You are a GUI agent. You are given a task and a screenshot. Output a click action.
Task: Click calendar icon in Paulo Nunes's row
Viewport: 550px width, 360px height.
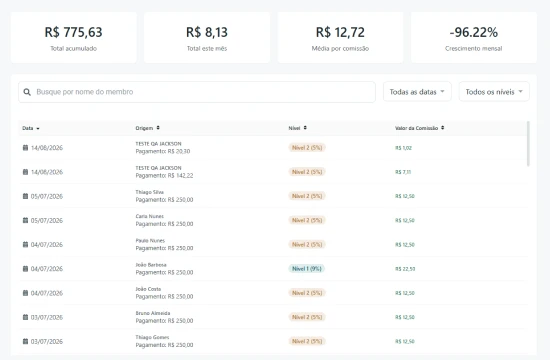click(25, 244)
